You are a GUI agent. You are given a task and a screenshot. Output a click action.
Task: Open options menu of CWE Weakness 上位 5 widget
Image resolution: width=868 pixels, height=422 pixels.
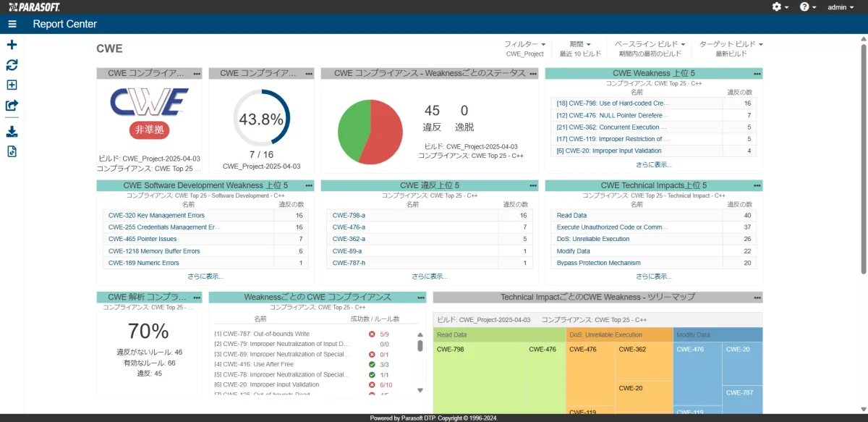pos(757,74)
